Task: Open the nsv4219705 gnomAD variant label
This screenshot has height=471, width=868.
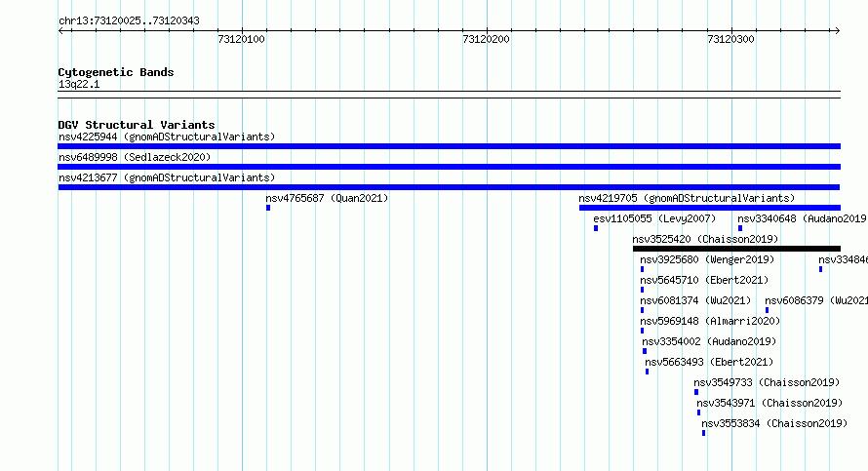Action: pos(687,198)
